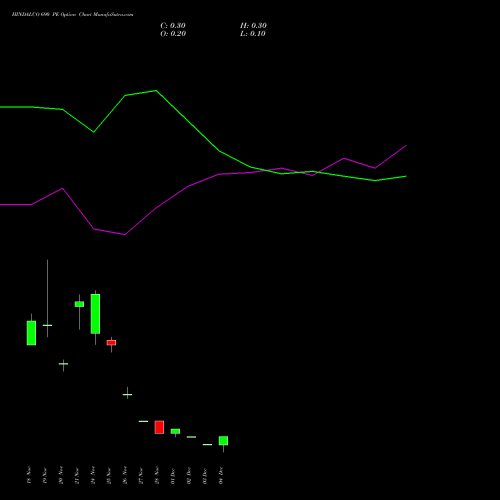Select the green candle body above 18 Nov

pos(31,333)
